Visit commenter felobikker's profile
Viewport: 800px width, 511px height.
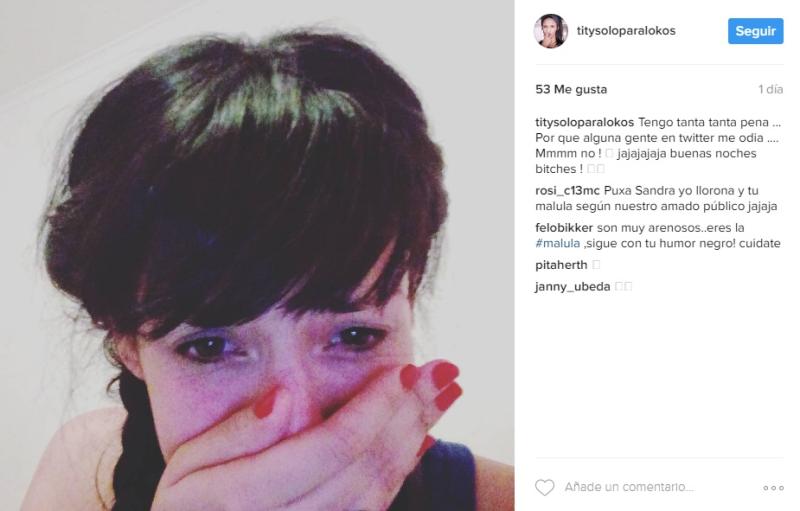coord(564,228)
